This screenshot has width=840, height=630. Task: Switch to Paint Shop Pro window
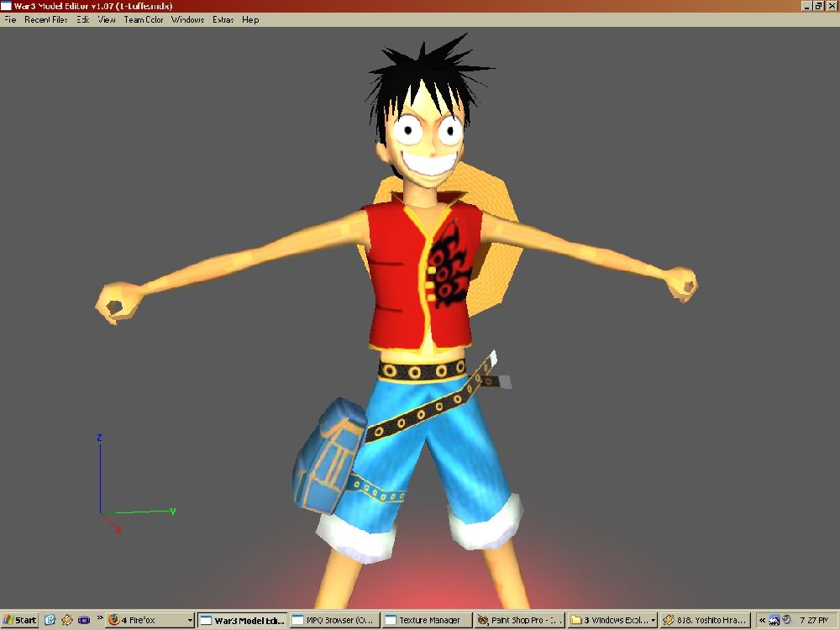pyautogui.click(x=520, y=621)
